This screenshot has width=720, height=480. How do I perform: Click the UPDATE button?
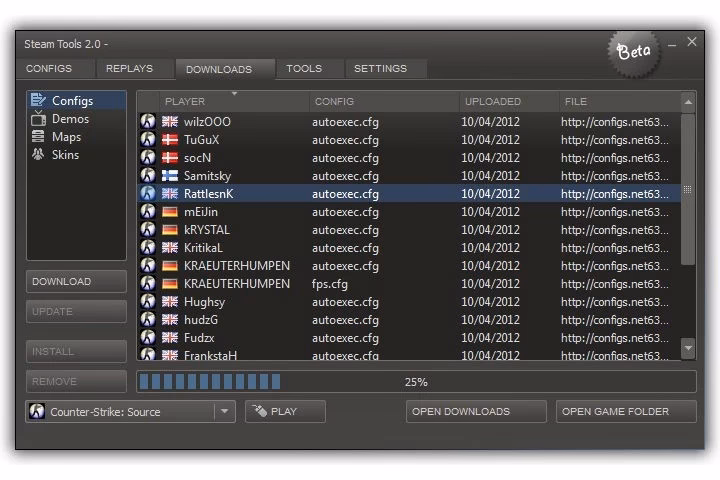[x=76, y=311]
